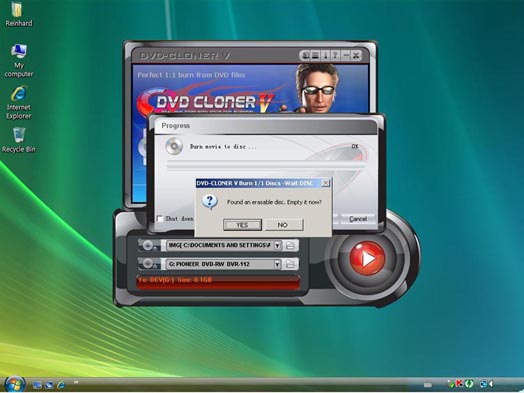Viewport: 524px width, 393px height.
Task: Click the target disc drive icon
Action: click(148, 264)
